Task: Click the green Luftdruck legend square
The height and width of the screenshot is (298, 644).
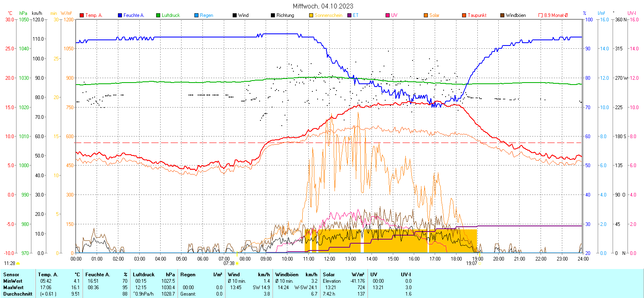Action: (x=158, y=15)
